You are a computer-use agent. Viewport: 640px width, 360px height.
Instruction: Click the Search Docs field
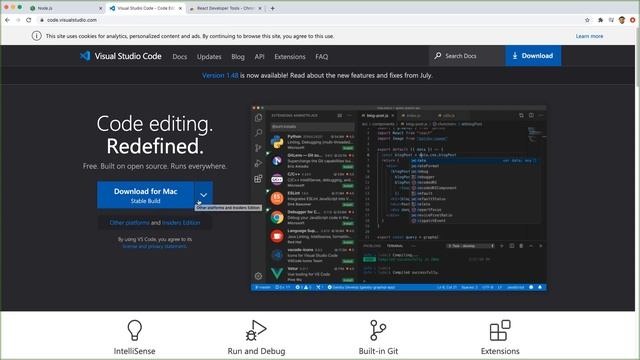467,56
